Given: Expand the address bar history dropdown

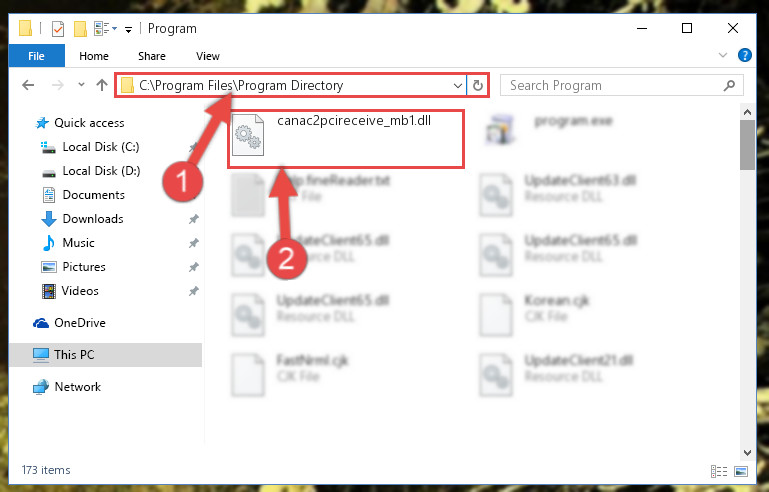Looking at the screenshot, I should (x=458, y=85).
